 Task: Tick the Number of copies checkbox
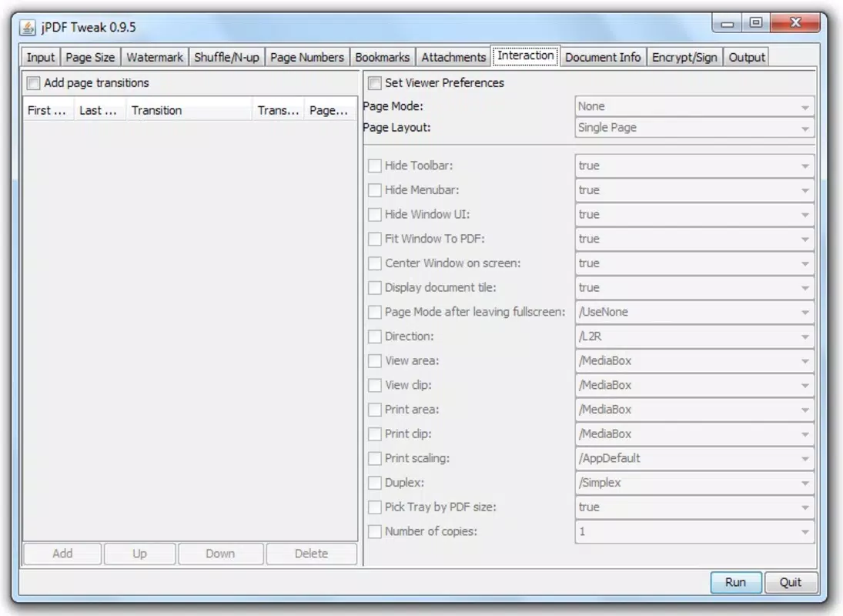(x=375, y=531)
